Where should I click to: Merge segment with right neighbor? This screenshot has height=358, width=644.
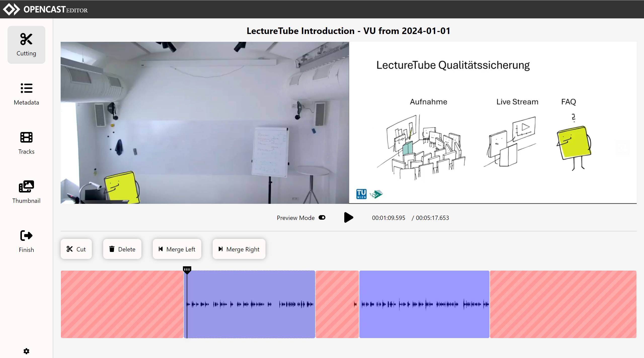point(239,249)
